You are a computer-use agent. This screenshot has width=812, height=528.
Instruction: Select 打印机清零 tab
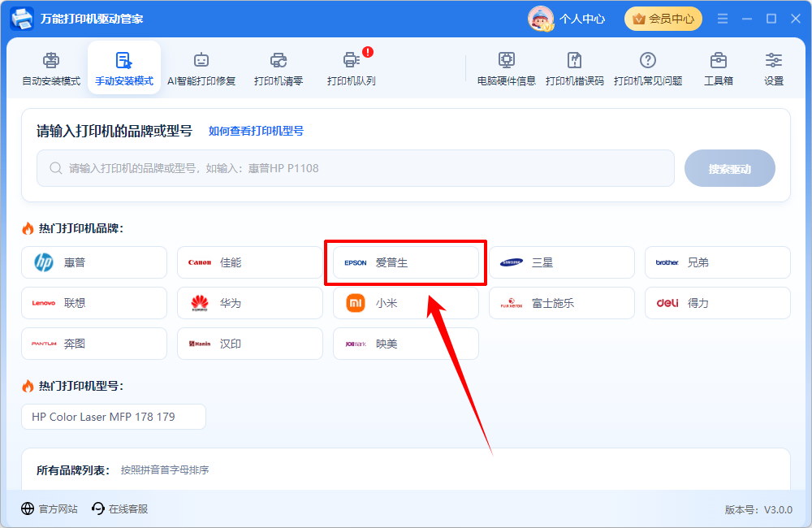(x=278, y=68)
